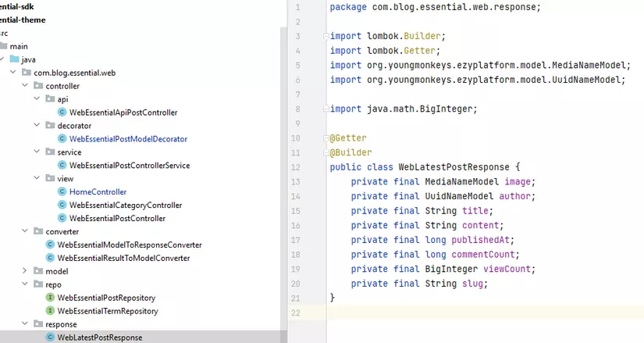Click the commentCount field name

483,254
